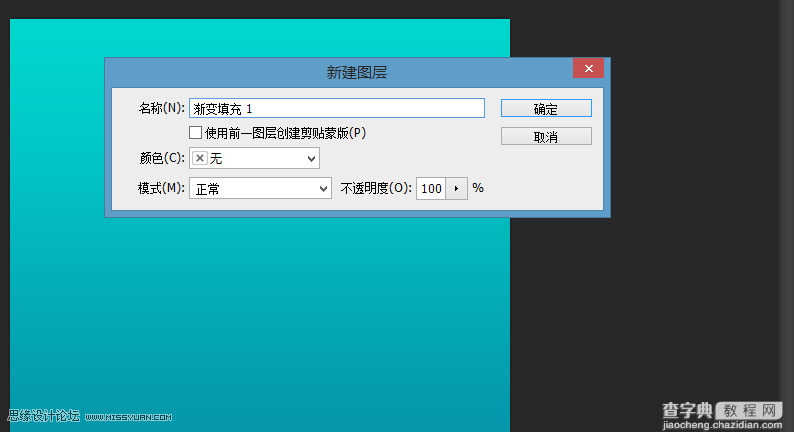This screenshot has width=794, height=432.
Task: Click the 名称 field containing 渐变填充 1
Action: (337, 108)
